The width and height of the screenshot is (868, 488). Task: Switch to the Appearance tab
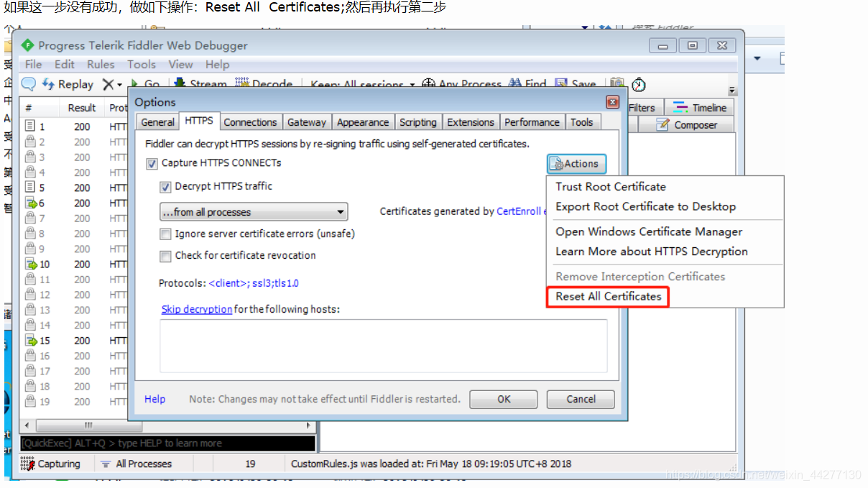tap(363, 122)
